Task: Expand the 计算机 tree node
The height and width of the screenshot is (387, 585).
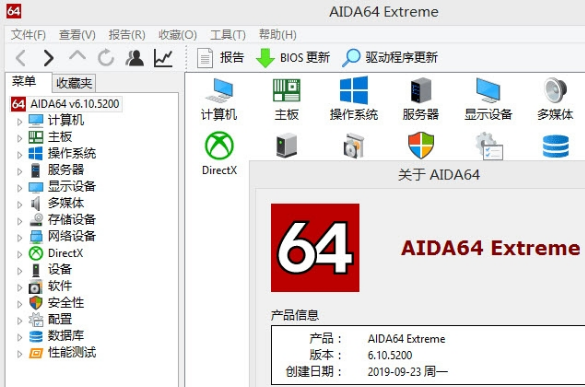Action: [19, 121]
